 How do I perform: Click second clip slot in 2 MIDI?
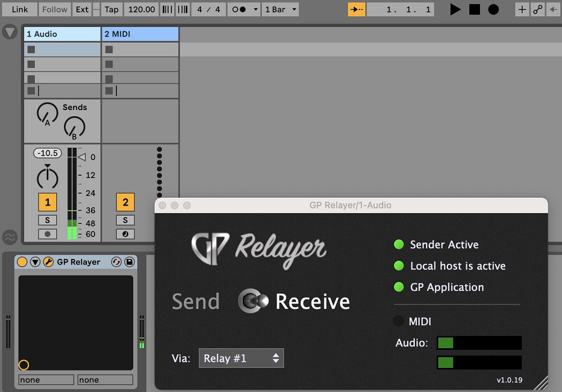coord(140,64)
